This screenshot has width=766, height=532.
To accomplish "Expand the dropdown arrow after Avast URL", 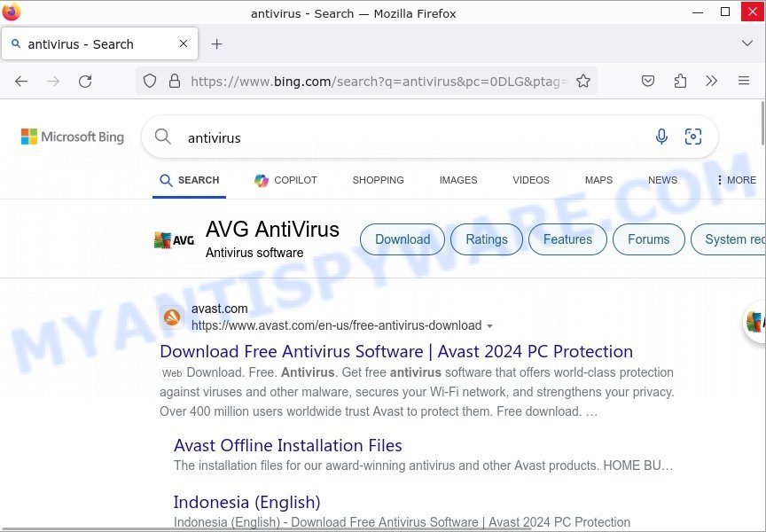I will pos(490,326).
